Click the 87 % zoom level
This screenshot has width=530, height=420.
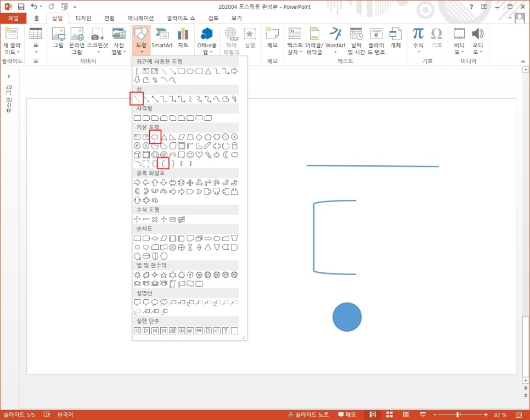500,415
